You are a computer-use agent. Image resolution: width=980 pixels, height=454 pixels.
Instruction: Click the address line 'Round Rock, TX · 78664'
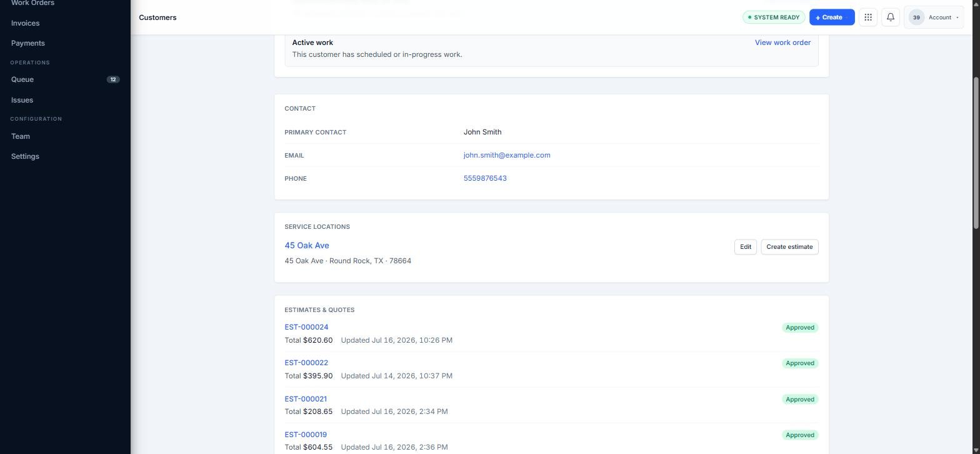[x=370, y=261]
